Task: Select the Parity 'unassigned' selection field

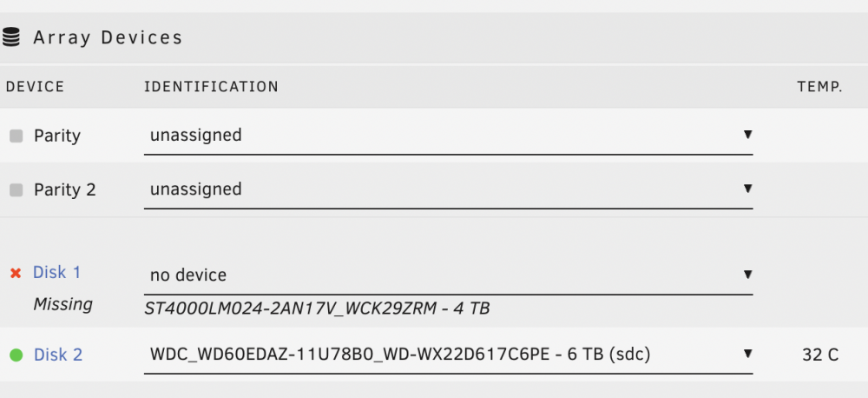Action: 449,136
